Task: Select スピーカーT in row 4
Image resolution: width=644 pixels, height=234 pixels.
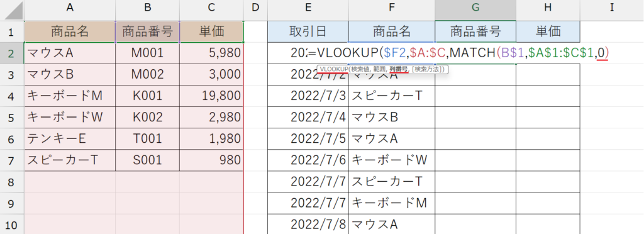Action: tap(391, 96)
